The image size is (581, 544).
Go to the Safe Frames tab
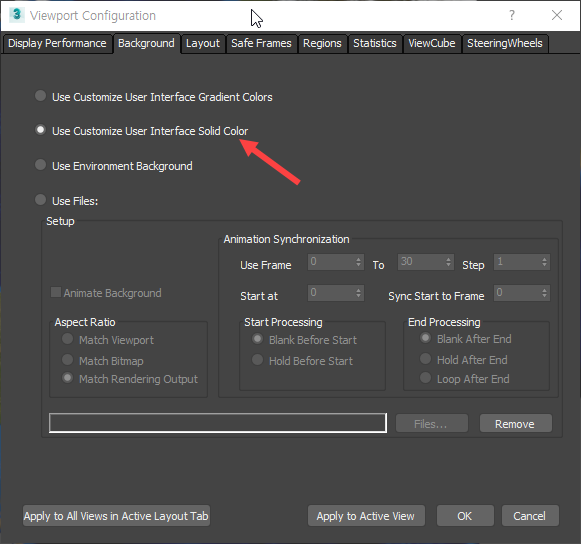(261, 43)
